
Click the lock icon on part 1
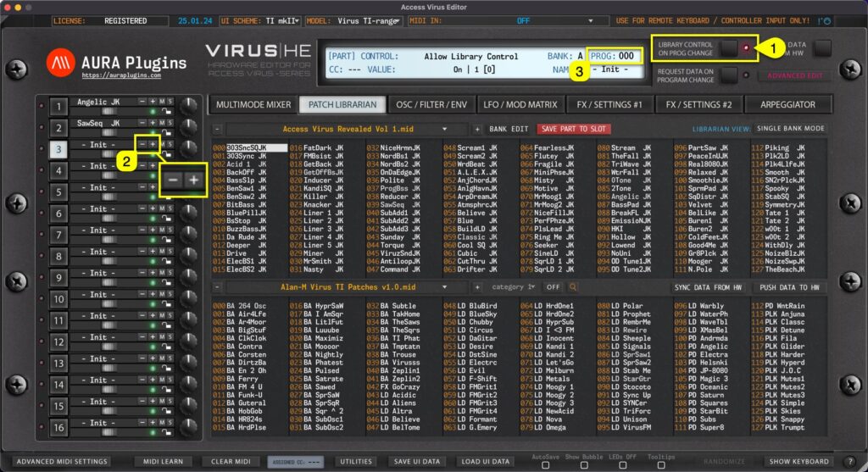pos(166,111)
